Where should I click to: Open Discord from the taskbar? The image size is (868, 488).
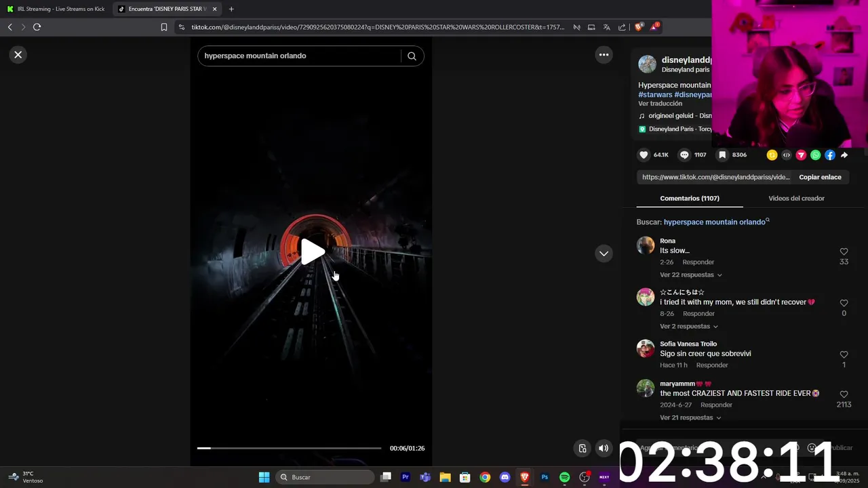(505, 477)
